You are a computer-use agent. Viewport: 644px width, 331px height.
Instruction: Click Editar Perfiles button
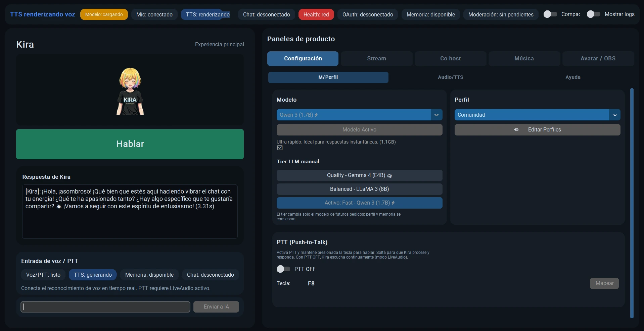[x=537, y=130]
